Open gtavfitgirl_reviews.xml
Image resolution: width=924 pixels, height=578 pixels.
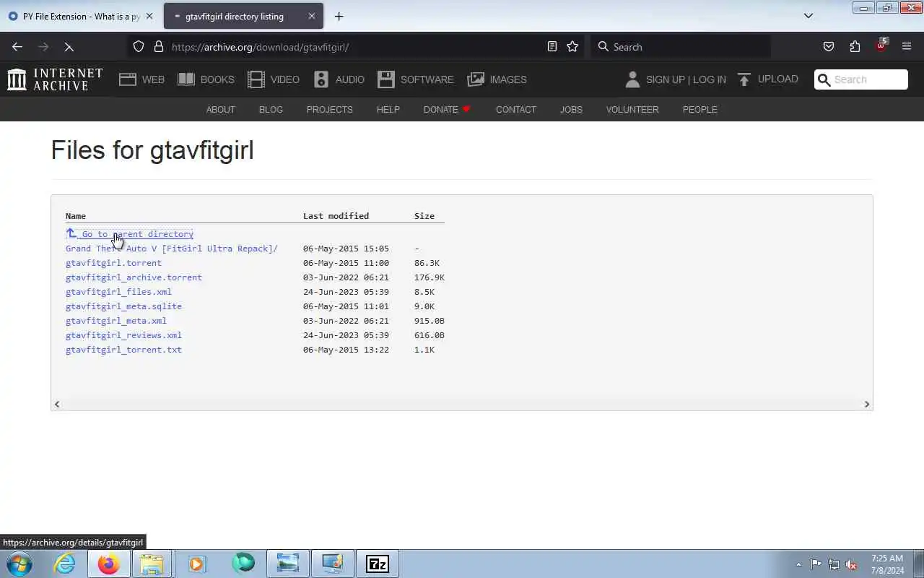point(123,335)
